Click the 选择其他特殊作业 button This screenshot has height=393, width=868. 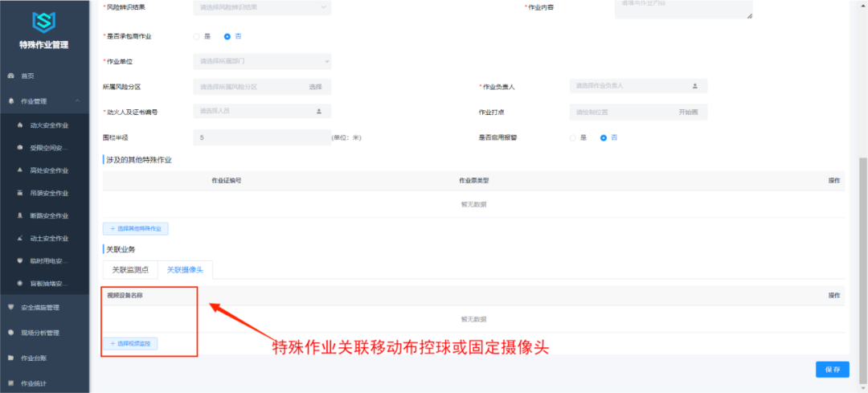[x=136, y=228]
